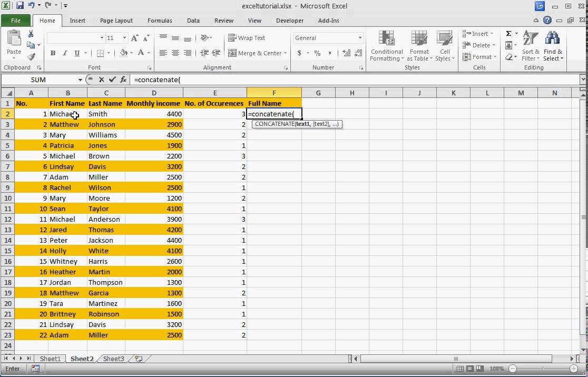Cancel formula entry with X button
The width and height of the screenshot is (588, 377).
point(101,80)
